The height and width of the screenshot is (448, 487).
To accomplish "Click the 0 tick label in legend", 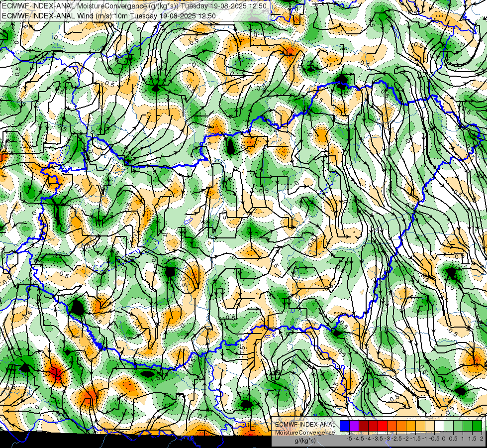I will pyautogui.click(x=444, y=439).
